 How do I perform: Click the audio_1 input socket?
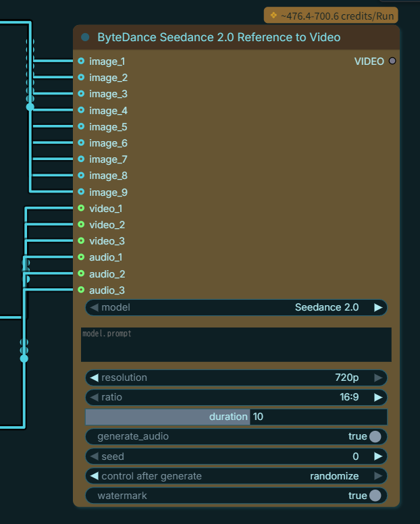tap(81, 257)
